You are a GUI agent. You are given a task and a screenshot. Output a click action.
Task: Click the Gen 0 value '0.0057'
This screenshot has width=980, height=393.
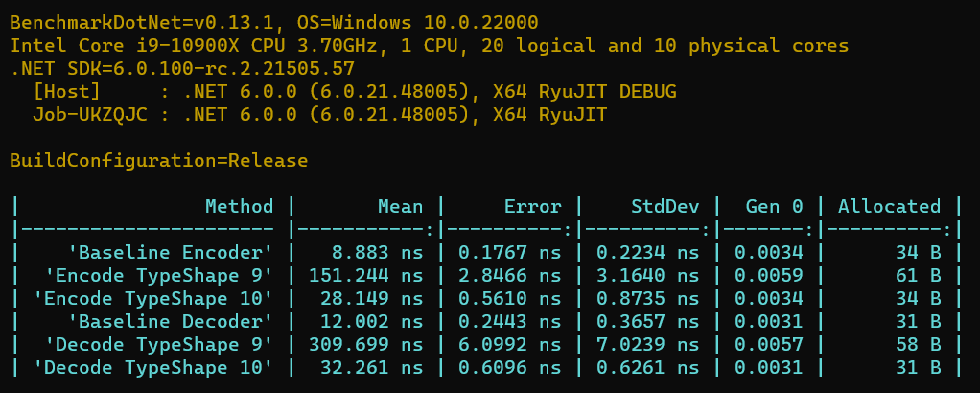point(769,344)
